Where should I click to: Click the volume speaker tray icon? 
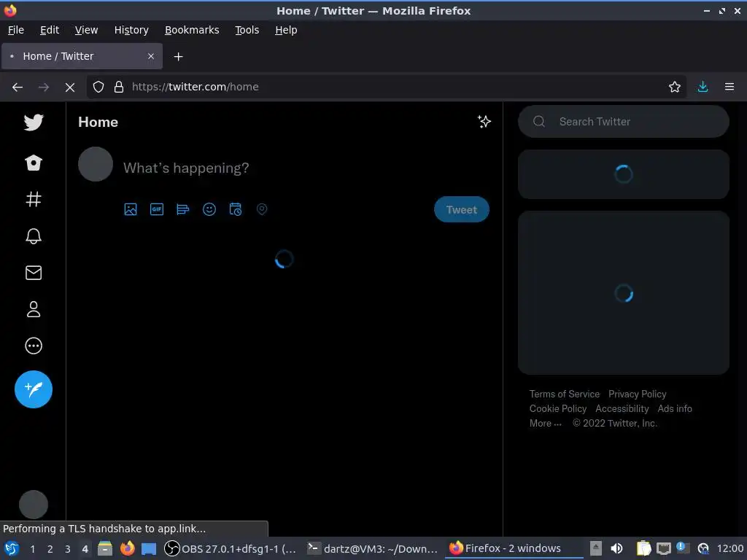(616, 548)
